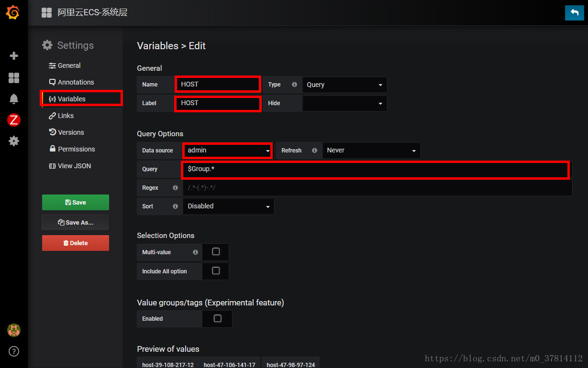Open the Sort dropdown showing Disabled
Image resolution: width=588 pixels, height=368 pixels.
(228, 206)
